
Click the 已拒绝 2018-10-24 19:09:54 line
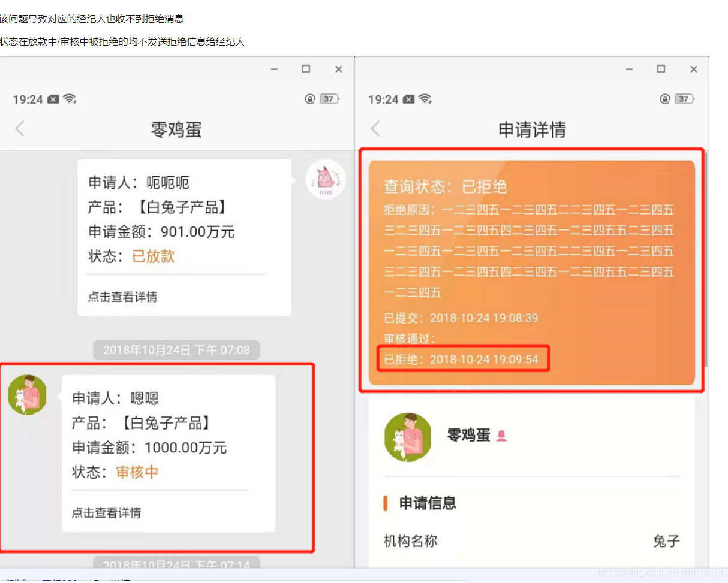pyautogui.click(x=461, y=360)
